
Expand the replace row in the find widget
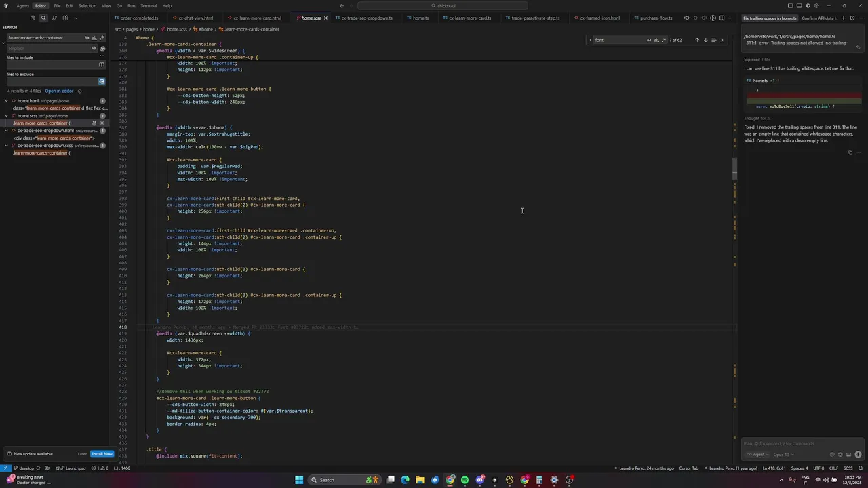590,40
